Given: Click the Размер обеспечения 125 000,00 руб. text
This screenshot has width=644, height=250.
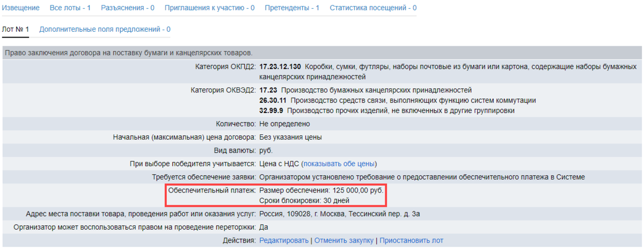Looking at the screenshot, I should (x=322, y=191).
